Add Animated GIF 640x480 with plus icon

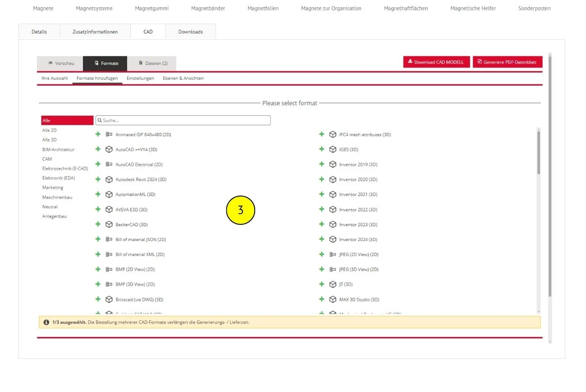click(98, 134)
